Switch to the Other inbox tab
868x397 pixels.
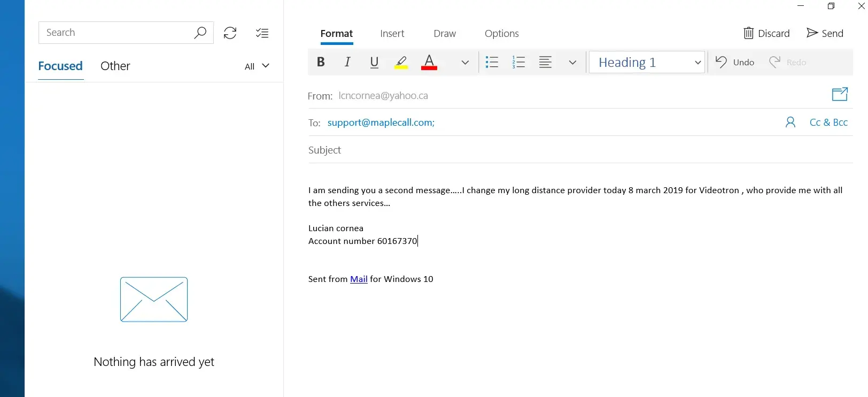point(115,66)
